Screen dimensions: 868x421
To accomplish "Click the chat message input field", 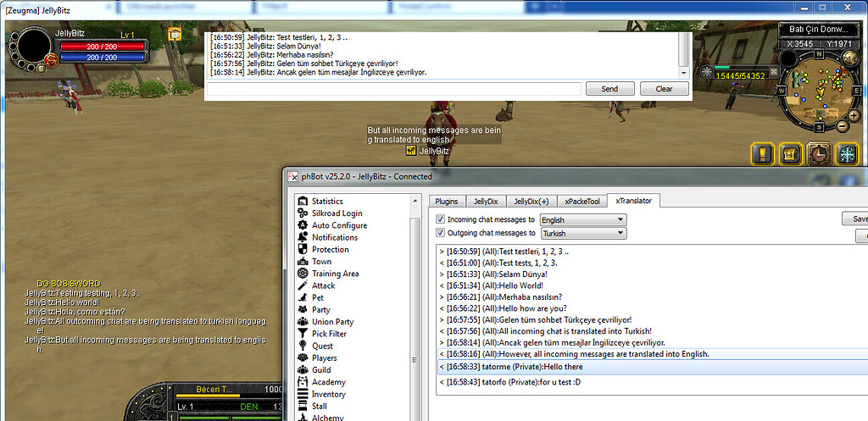I will click(x=393, y=88).
